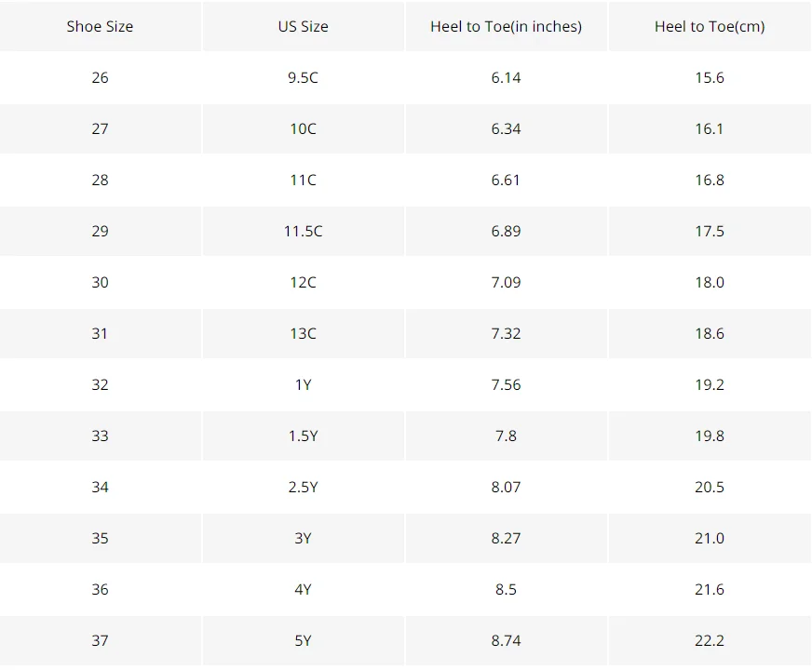Select the 1Y US size cell
812x670 pixels.
303,385
